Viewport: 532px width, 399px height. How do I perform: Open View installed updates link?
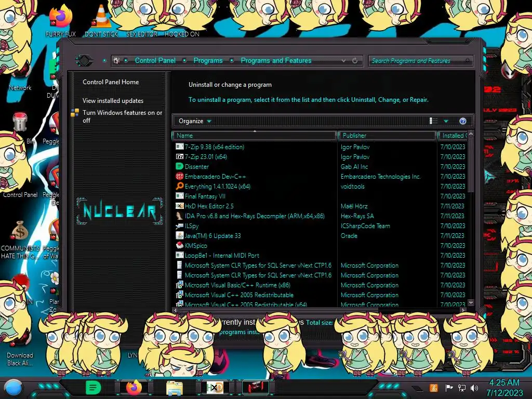[x=113, y=100]
